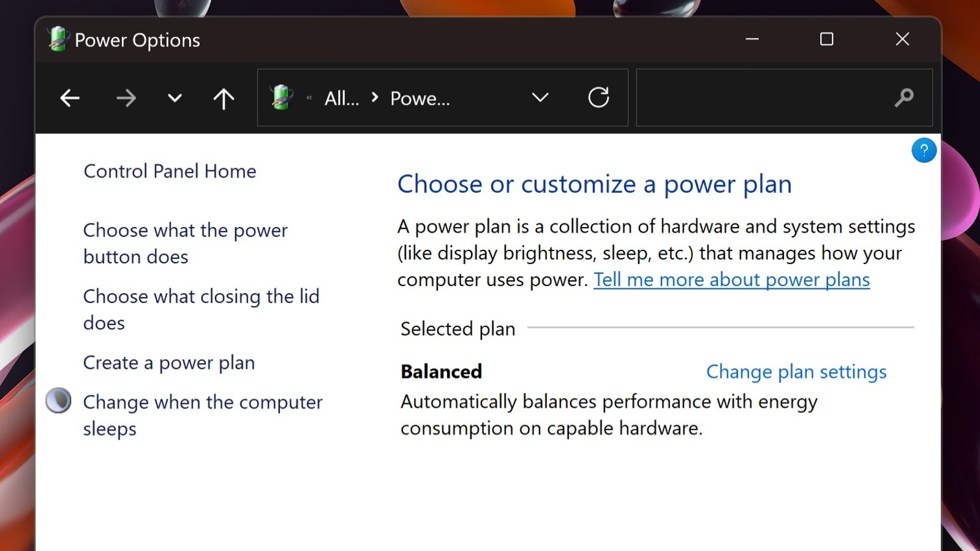Go up one folder level
The image size is (980, 551).
[224, 98]
